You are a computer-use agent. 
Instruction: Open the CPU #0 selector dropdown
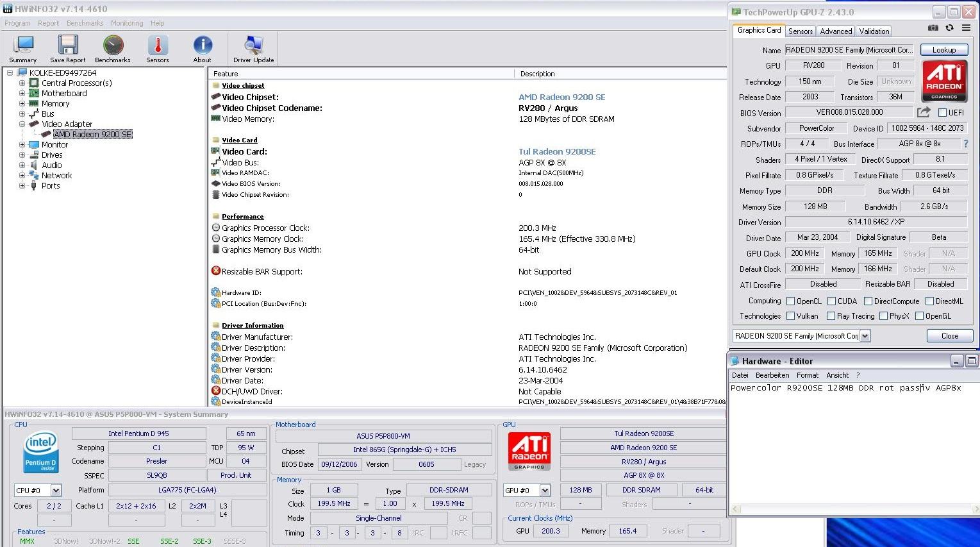point(56,491)
